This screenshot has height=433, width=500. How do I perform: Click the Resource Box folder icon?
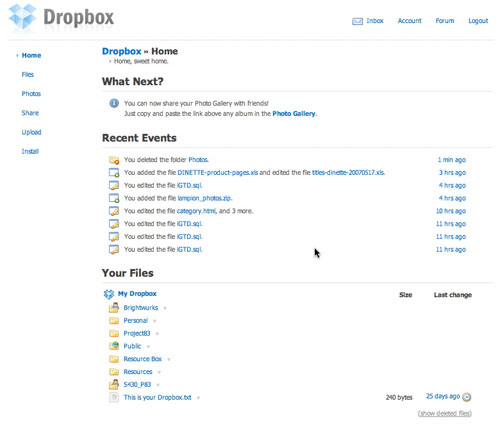click(114, 359)
